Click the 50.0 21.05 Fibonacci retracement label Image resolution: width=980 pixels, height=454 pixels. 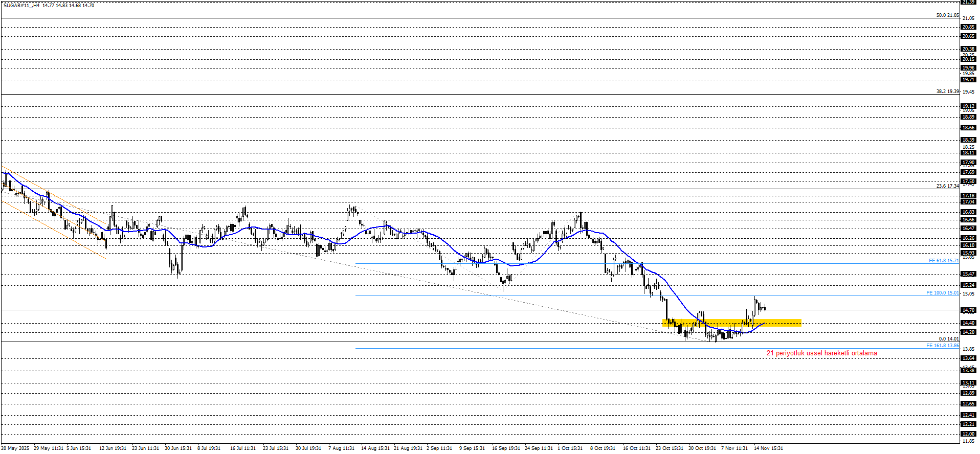tap(947, 15)
